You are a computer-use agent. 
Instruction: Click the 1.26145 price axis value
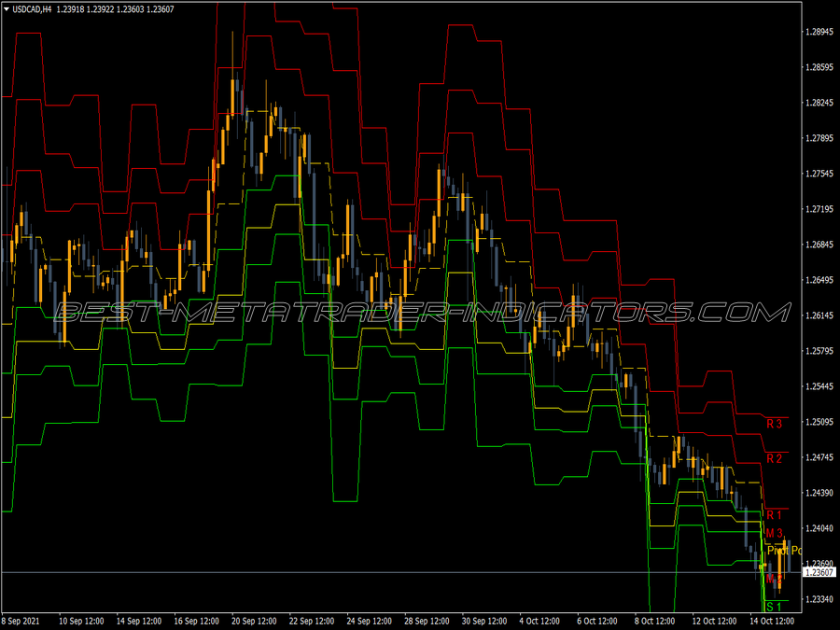tap(819, 315)
